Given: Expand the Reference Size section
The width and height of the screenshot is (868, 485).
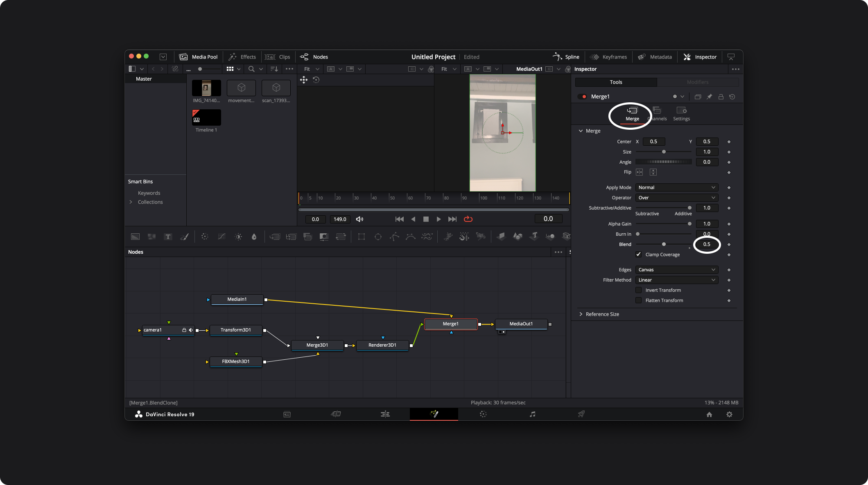Looking at the screenshot, I should (x=602, y=314).
